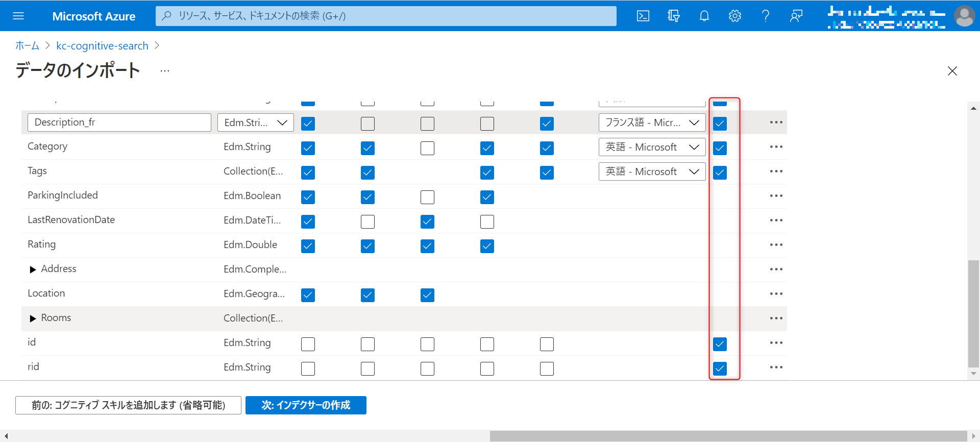The image size is (980, 442).
Task: Uncheck last-column checkbox in Category row
Action: pyautogui.click(x=720, y=148)
